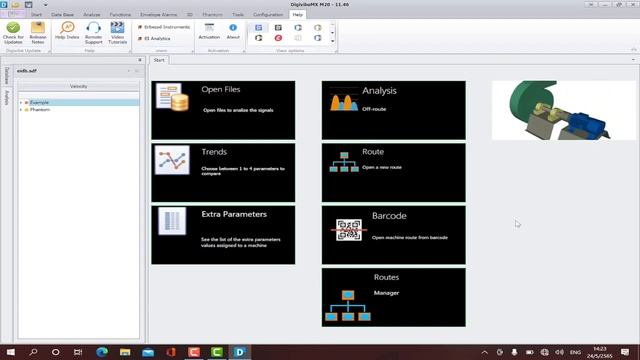Open the Analysis off-route tile

point(393,110)
